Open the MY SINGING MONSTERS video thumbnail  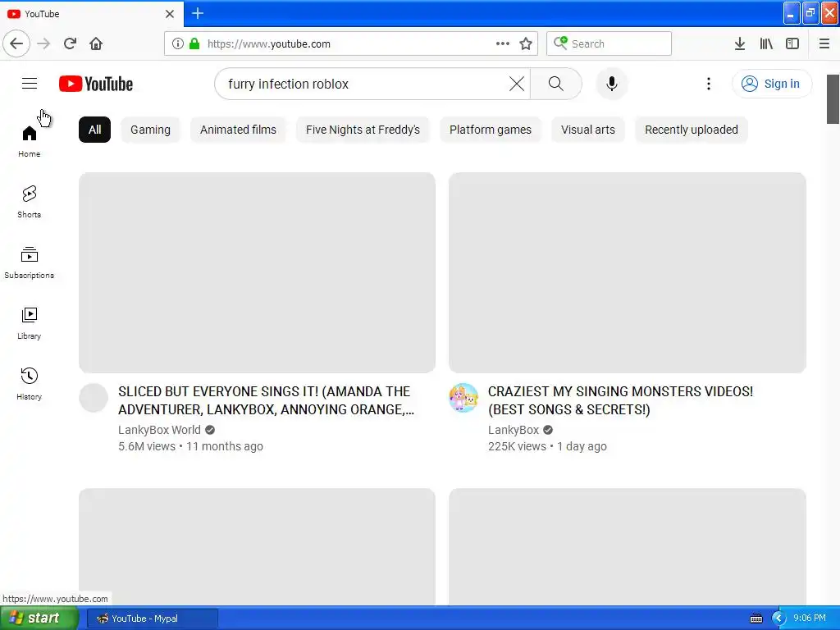[x=628, y=272]
